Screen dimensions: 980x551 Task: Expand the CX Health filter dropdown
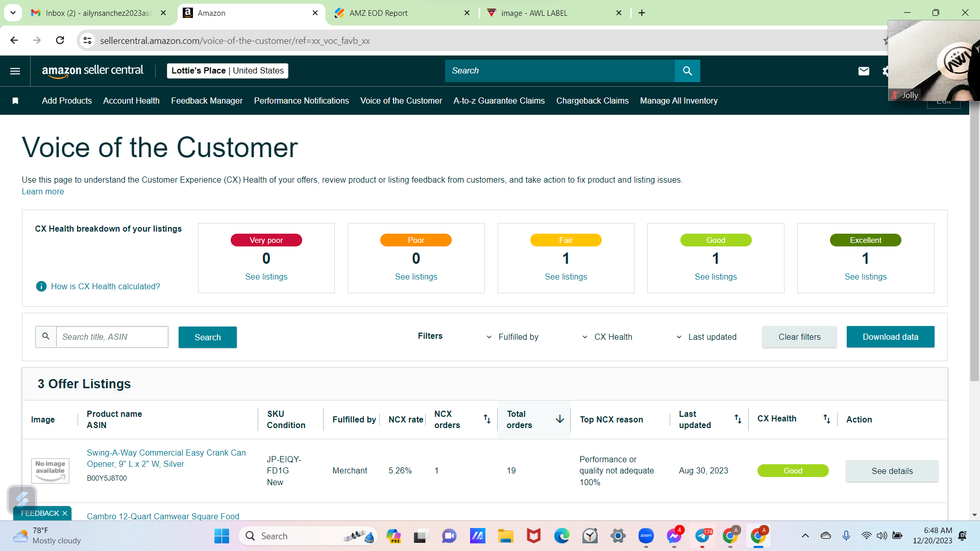point(607,337)
